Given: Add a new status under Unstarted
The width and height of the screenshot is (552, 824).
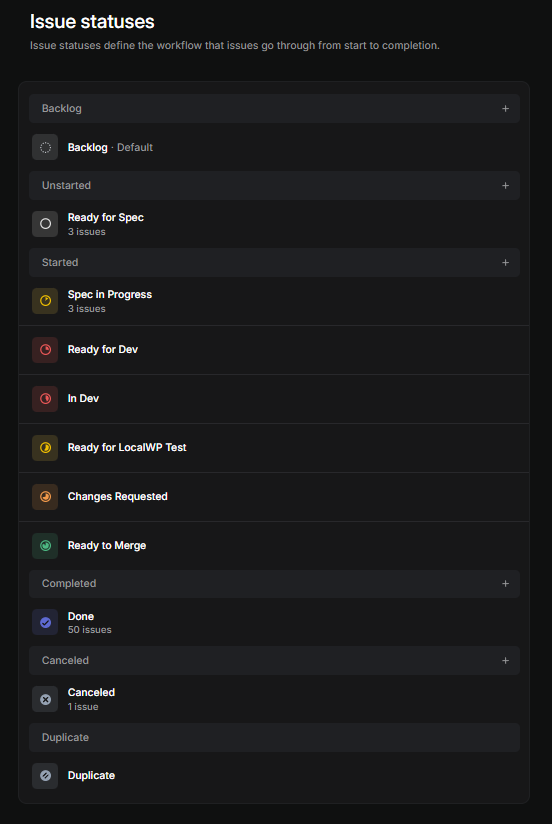Looking at the screenshot, I should pos(505,186).
